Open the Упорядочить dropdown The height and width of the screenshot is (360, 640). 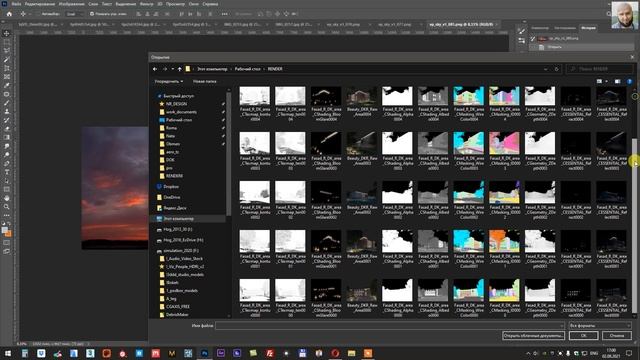169,82
